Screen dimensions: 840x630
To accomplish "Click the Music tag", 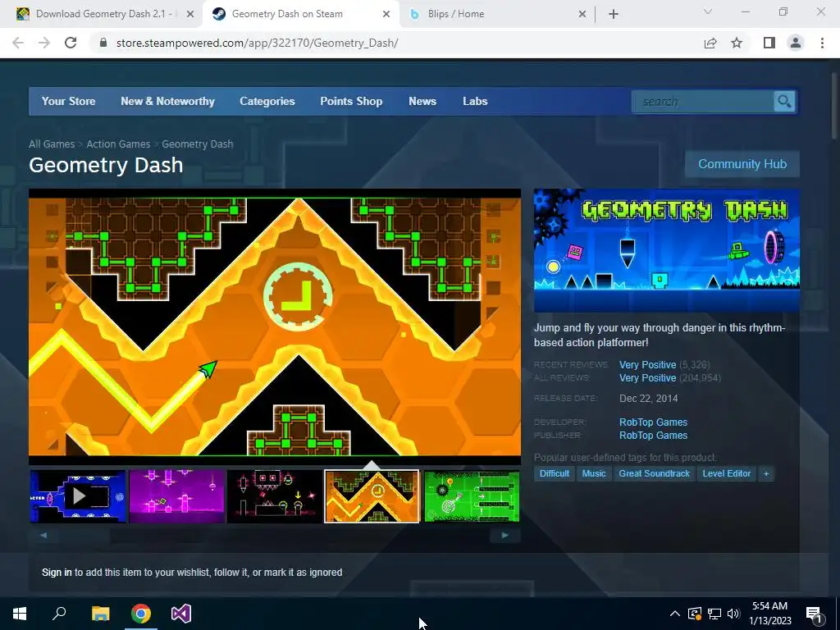I will (x=594, y=473).
